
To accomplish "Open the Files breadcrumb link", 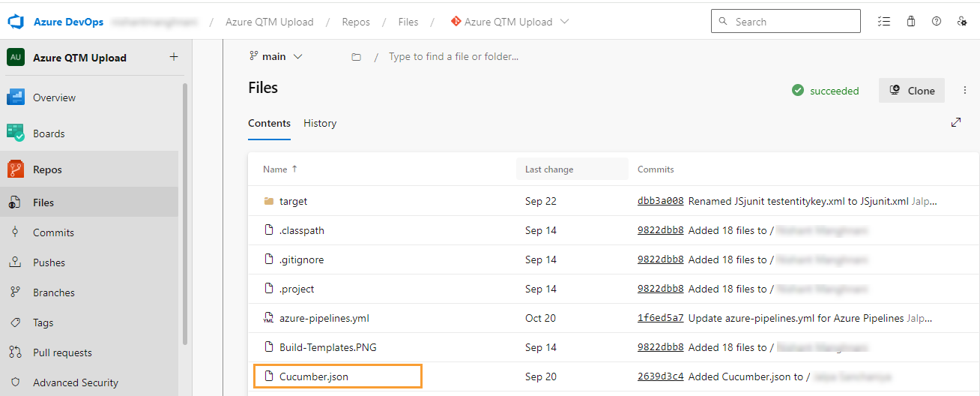I will (408, 22).
